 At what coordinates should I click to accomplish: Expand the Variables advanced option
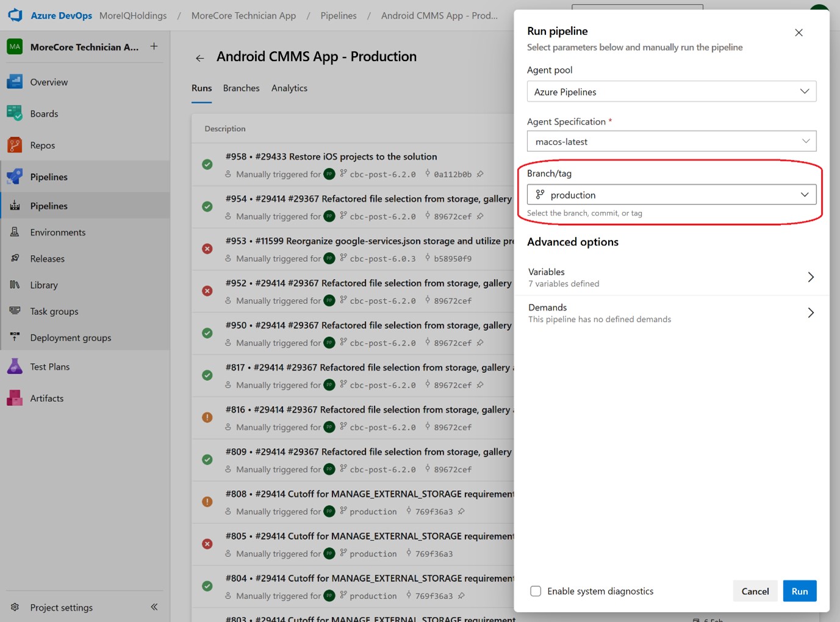point(671,277)
